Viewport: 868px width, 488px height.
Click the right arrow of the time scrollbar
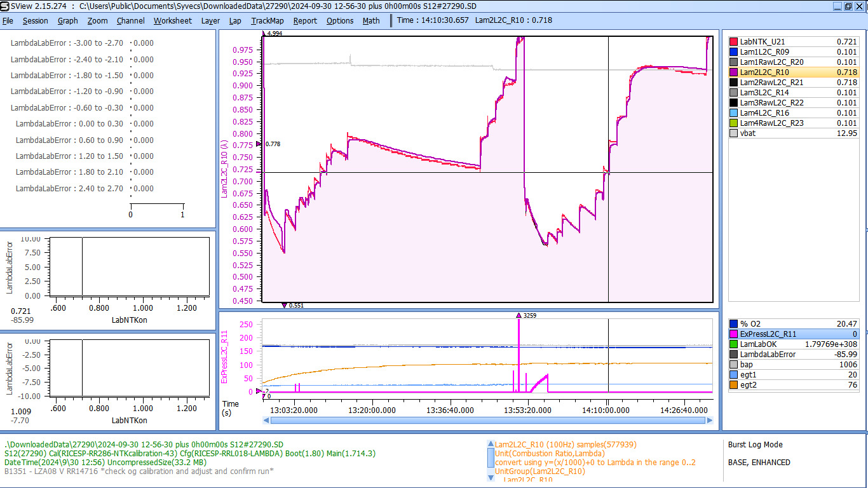[x=709, y=421]
